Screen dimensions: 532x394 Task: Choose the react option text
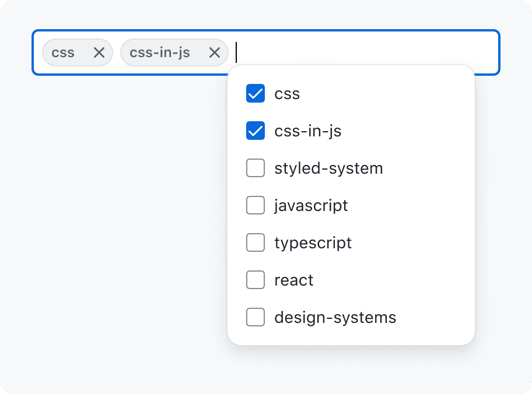(293, 280)
